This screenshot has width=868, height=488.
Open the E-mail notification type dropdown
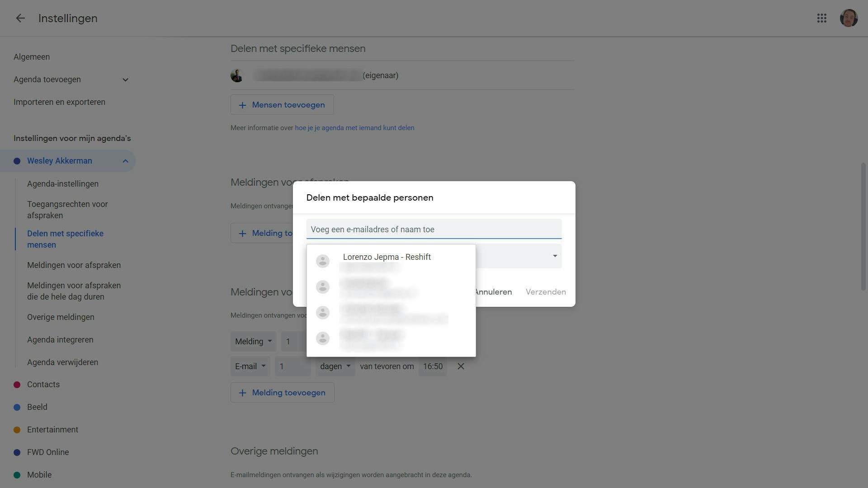[x=250, y=366]
